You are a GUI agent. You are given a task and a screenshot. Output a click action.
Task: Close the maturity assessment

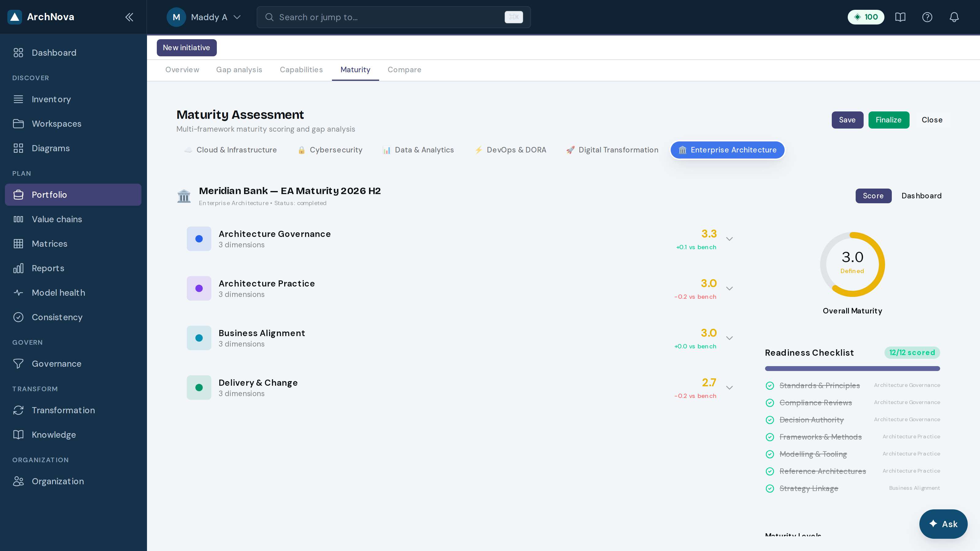(x=932, y=120)
